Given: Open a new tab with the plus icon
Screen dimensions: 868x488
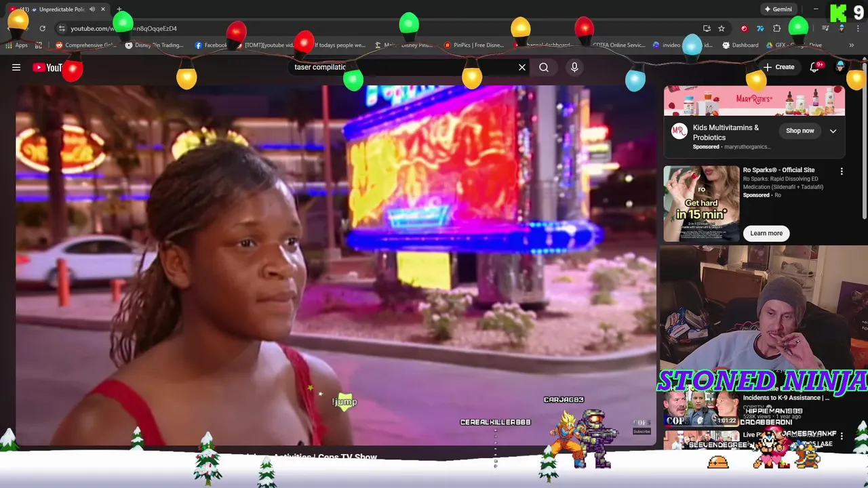Looking at the screenshot, I should 119,9.
